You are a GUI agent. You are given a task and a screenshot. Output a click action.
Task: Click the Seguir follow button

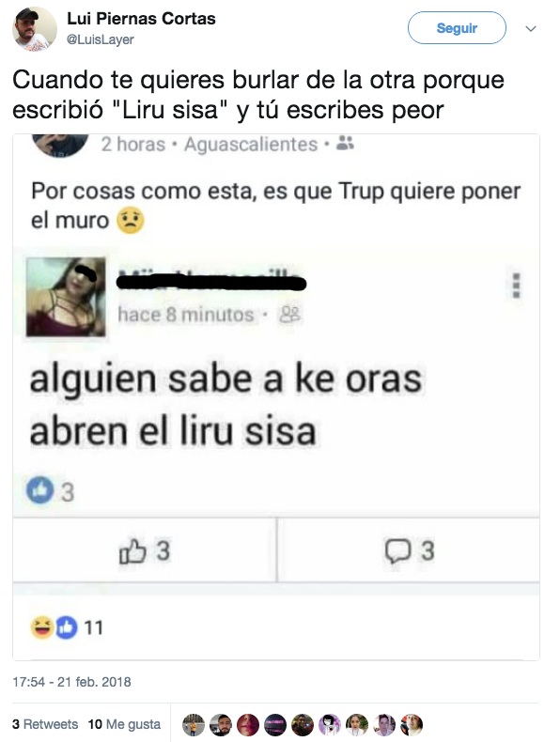click(x=457, y=28)
